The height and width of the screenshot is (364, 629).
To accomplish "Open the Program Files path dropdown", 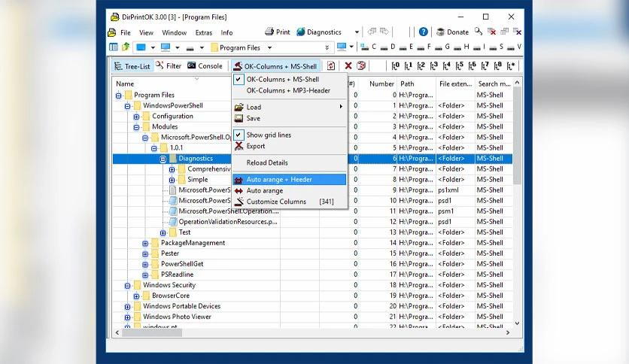I will 269,47.
